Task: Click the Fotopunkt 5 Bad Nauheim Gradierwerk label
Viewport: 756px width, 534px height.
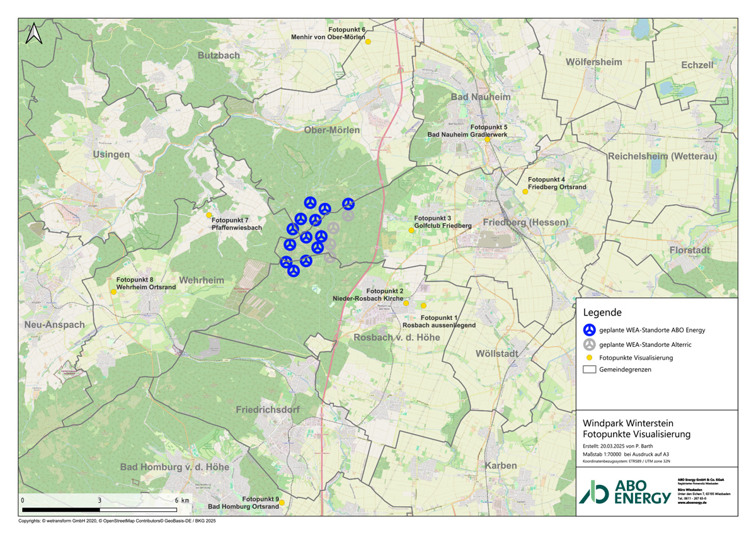Action: tap(467, 131)
